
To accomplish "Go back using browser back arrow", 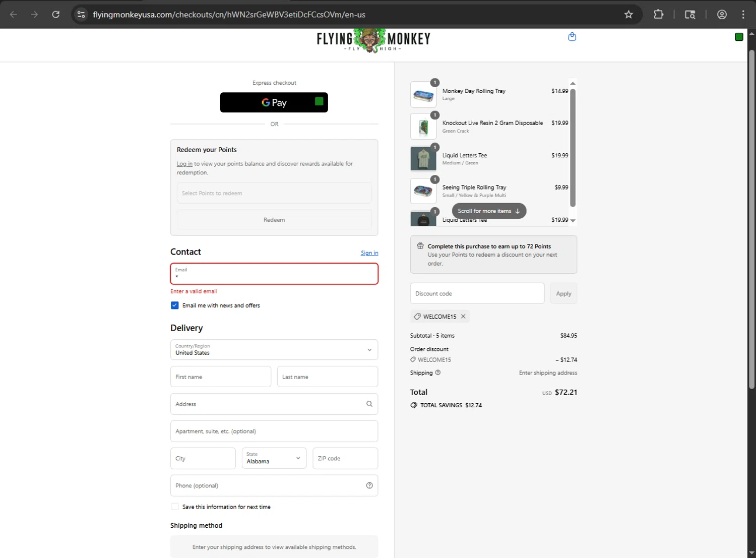I will [14, 15].
